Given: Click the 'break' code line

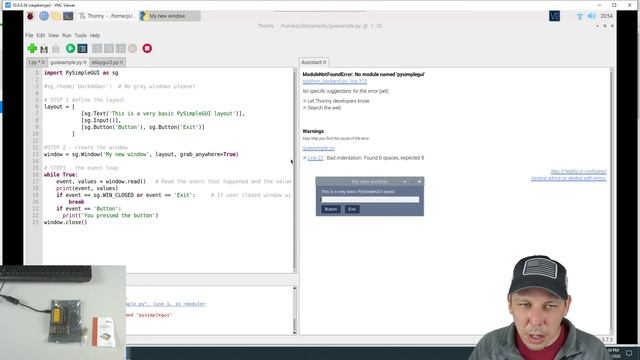Looking at the screenshot, I should tap(76, 202).
